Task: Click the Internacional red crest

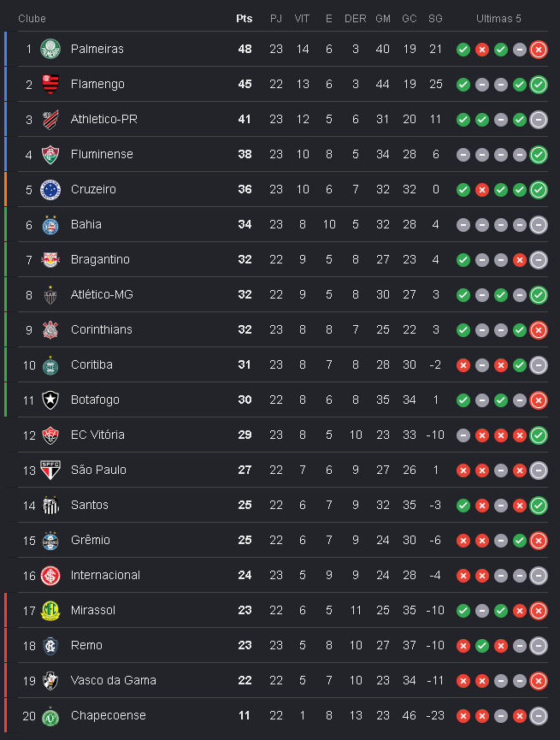Action: pos(50,576)
